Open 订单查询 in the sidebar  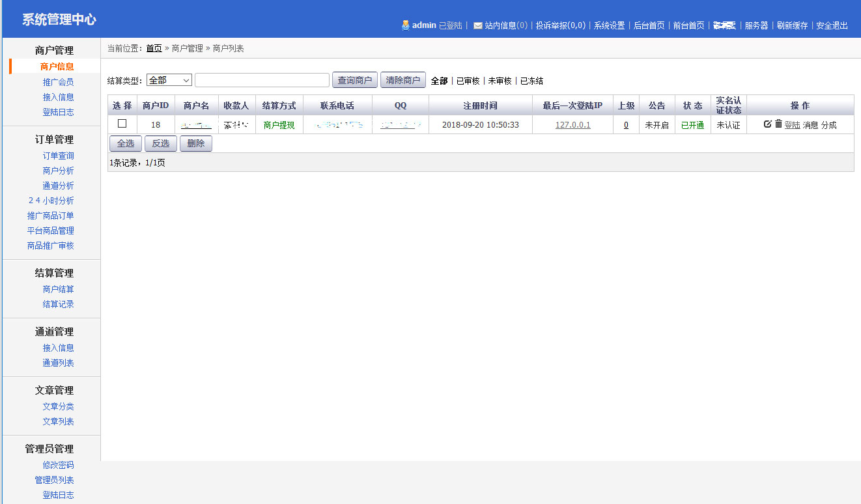[58, 156]
